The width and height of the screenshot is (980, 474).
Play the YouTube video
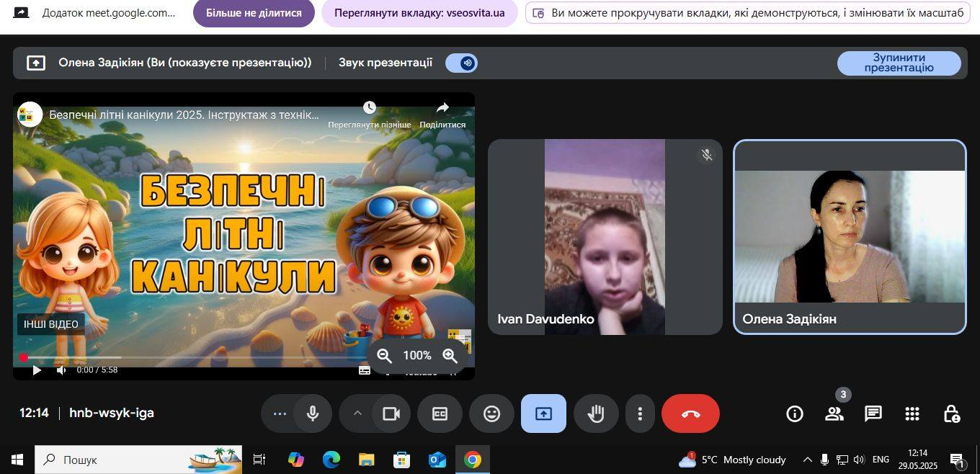coord(37,370)
